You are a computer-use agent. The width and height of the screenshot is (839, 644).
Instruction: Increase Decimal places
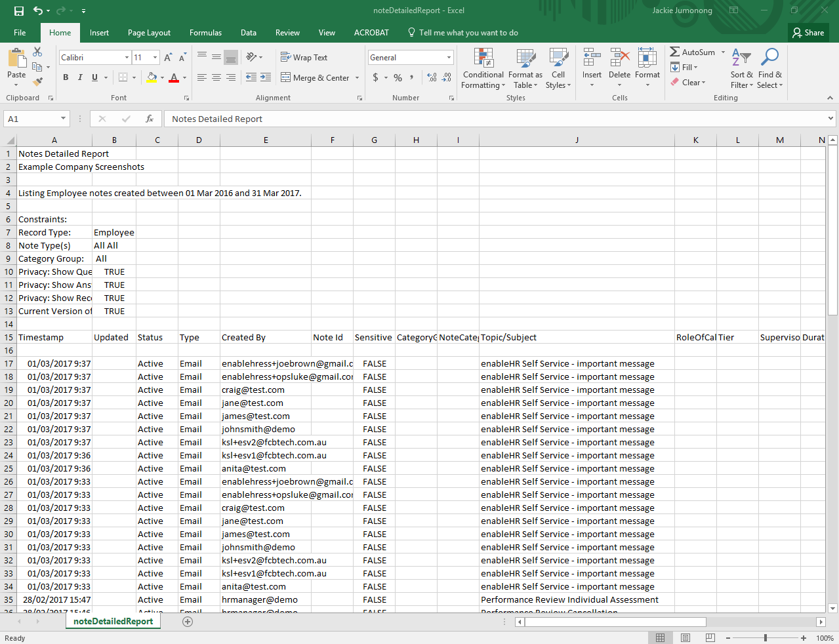click(x=432, y=77)
